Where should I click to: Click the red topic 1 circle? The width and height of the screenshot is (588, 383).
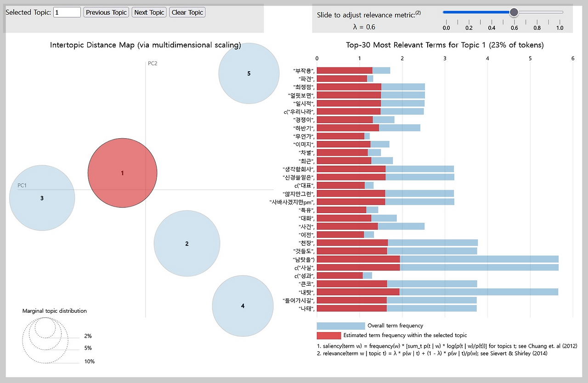coord(123,173)
